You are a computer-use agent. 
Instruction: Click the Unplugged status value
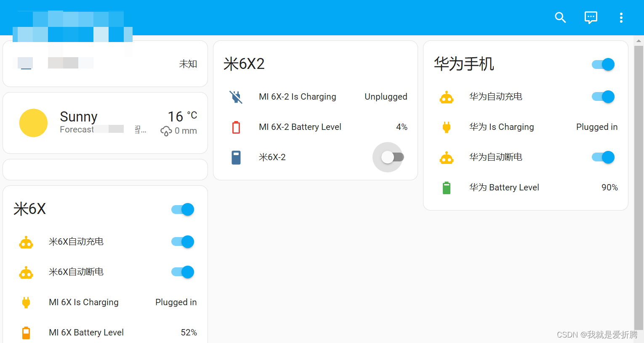tap(386, 97)
